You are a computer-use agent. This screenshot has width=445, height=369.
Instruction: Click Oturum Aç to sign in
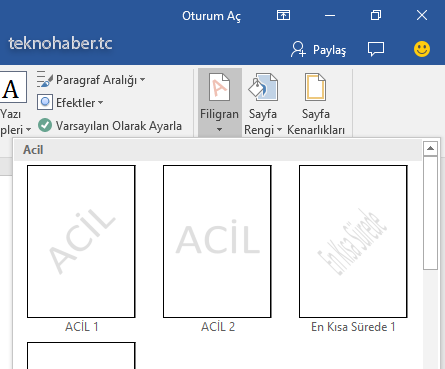click(211, 16)
